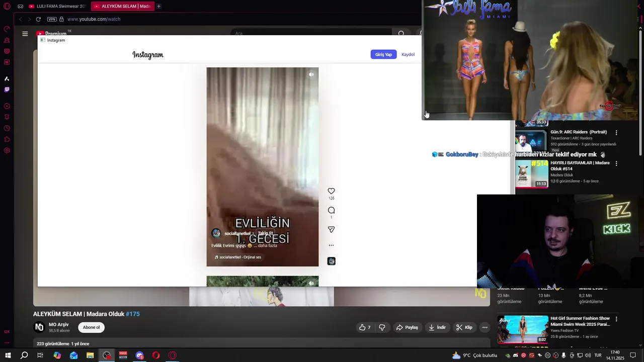Viewport: 644px width, 362px height.
Task: Open more actions beside Klip
Action: click(x=485, y=327)
